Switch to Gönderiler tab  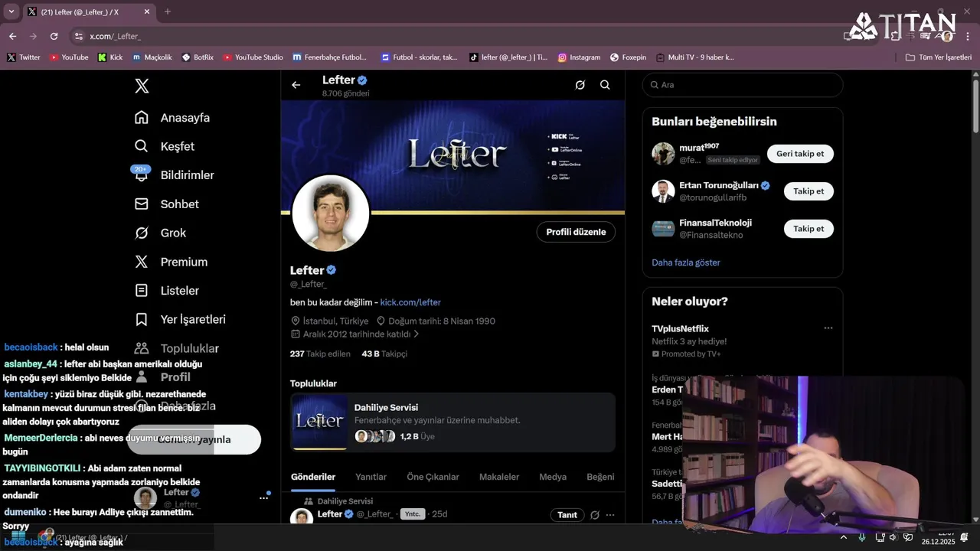pyautogui.click(x=313, y=477)
